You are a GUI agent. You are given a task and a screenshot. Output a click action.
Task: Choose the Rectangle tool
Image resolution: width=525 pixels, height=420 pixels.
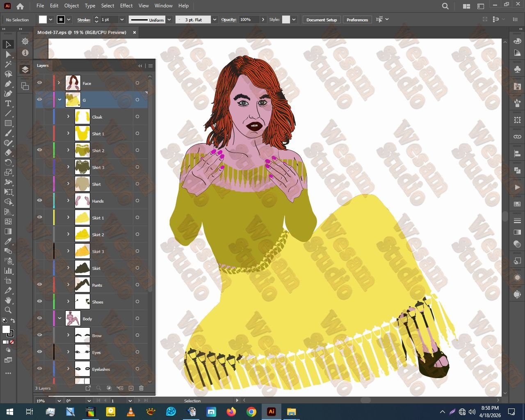coord(8,123)
